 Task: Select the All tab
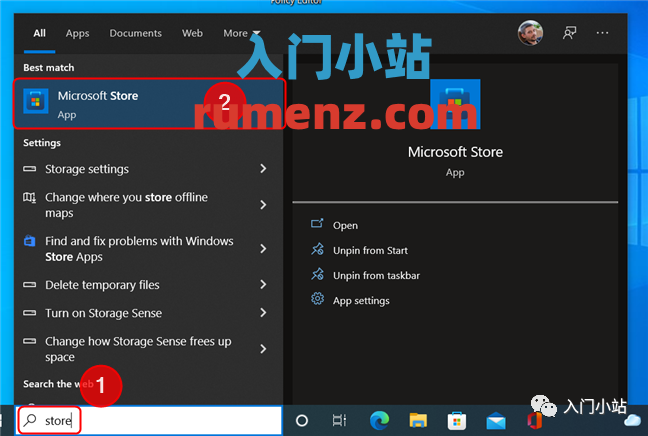(x=39, y=33)
